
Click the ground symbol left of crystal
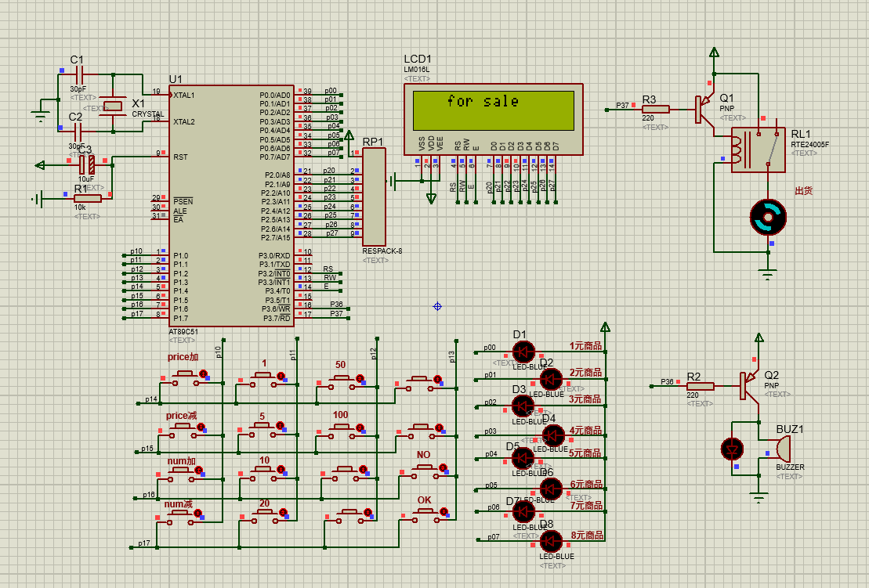pos(40,114)
